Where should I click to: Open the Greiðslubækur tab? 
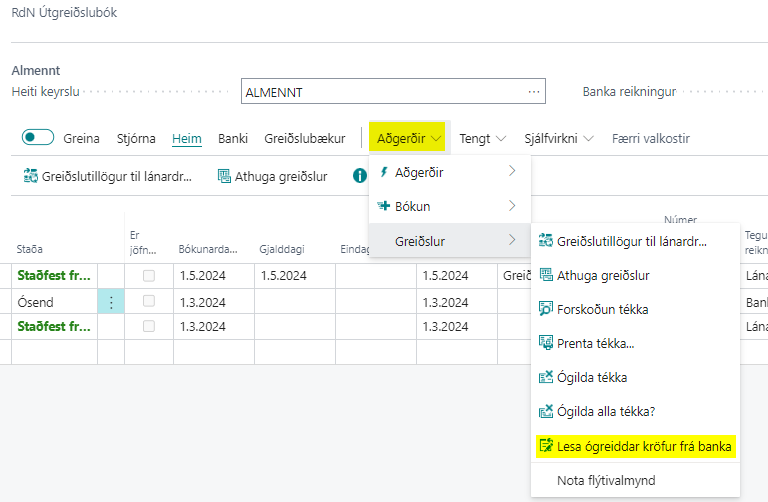304,138
